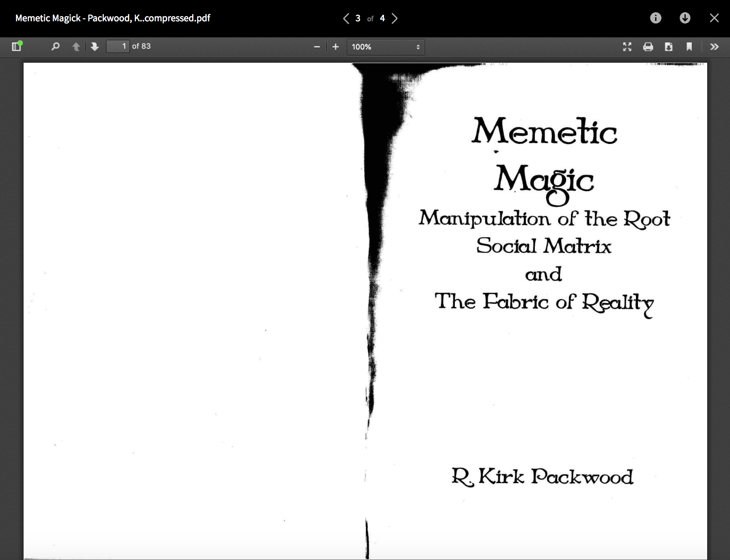Viewport: 730px width, 560px height.
Task: Click the page number input field
Action: [118, 46]
